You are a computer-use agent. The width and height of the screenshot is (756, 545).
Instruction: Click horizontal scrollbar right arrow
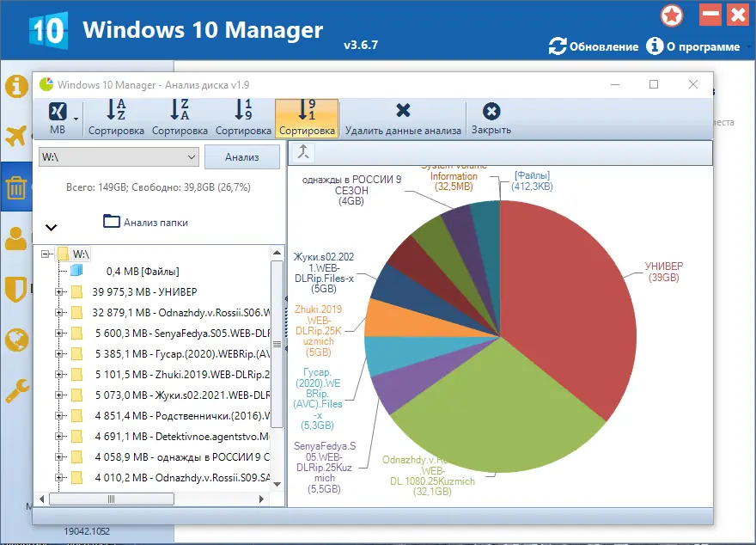261,499
